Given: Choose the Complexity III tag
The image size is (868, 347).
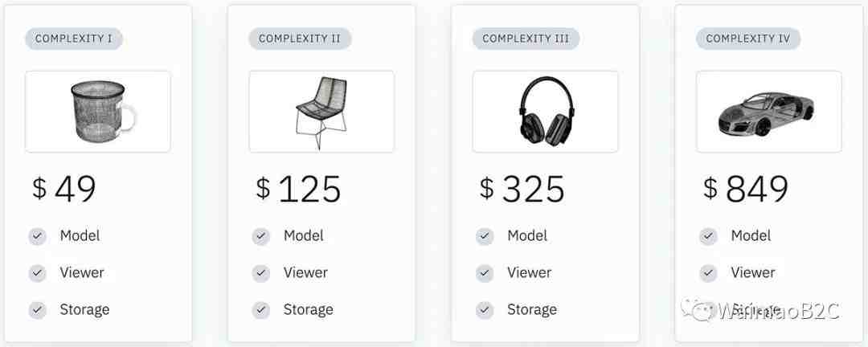Looking at the screenshot, I should coord(526,39).
